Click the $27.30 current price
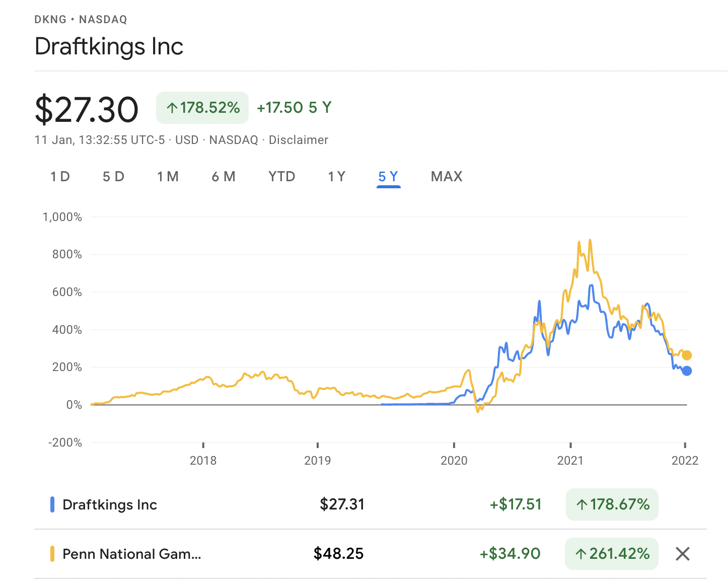The width and height of the screenshot is (728, 586). [x=87, y=110]
